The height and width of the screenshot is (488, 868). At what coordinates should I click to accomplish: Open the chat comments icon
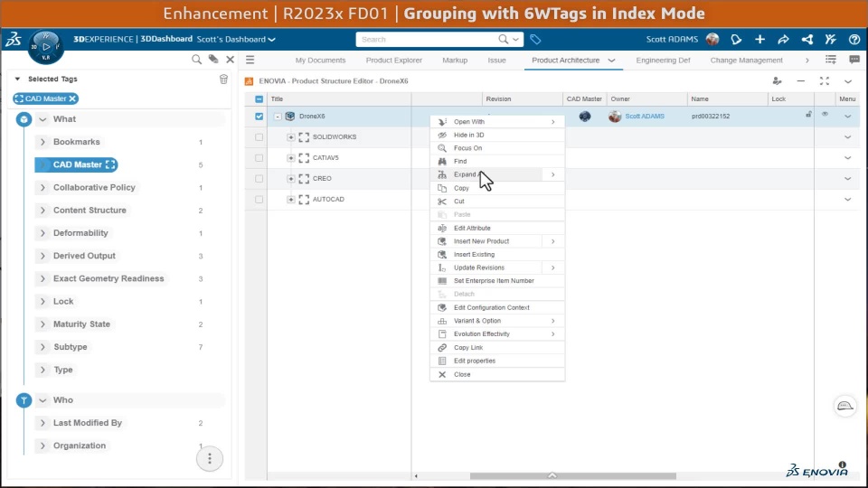click(854, 60)
